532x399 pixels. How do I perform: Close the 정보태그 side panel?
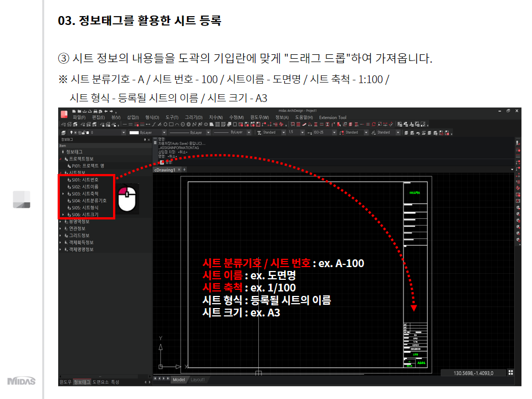tap(149, 140)
